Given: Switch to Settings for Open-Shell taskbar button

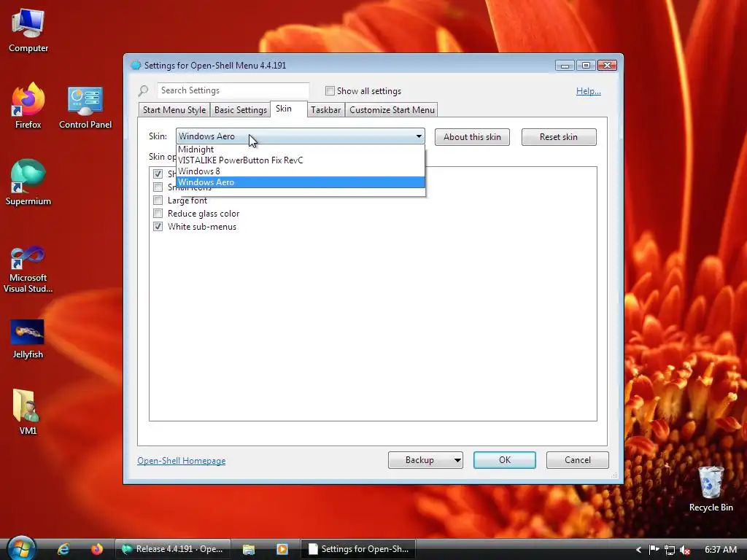Looking at the screenshot, I should (357, 549).
